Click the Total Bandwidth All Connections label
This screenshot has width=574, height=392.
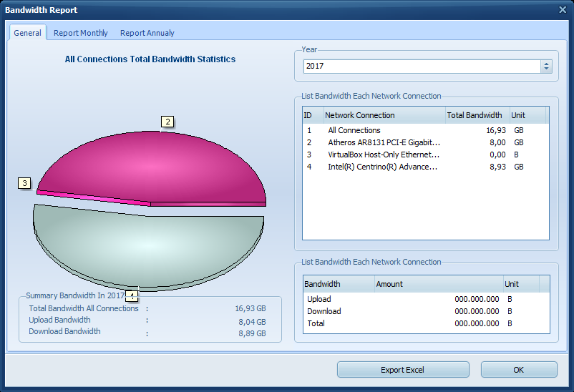coord(84,308)
